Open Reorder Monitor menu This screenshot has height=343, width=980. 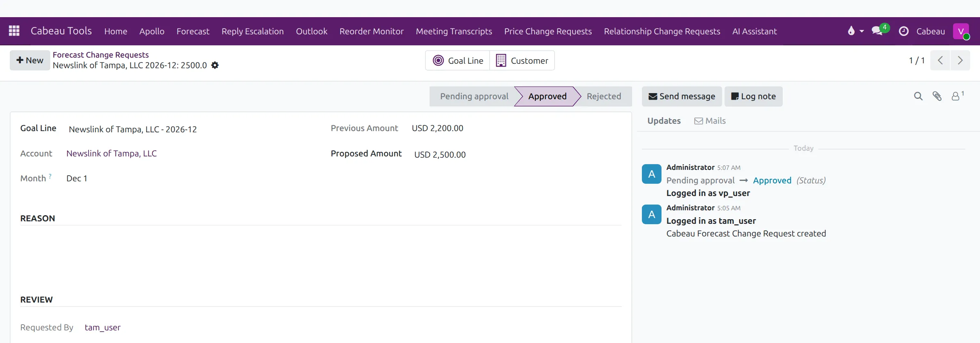[372, 31]
